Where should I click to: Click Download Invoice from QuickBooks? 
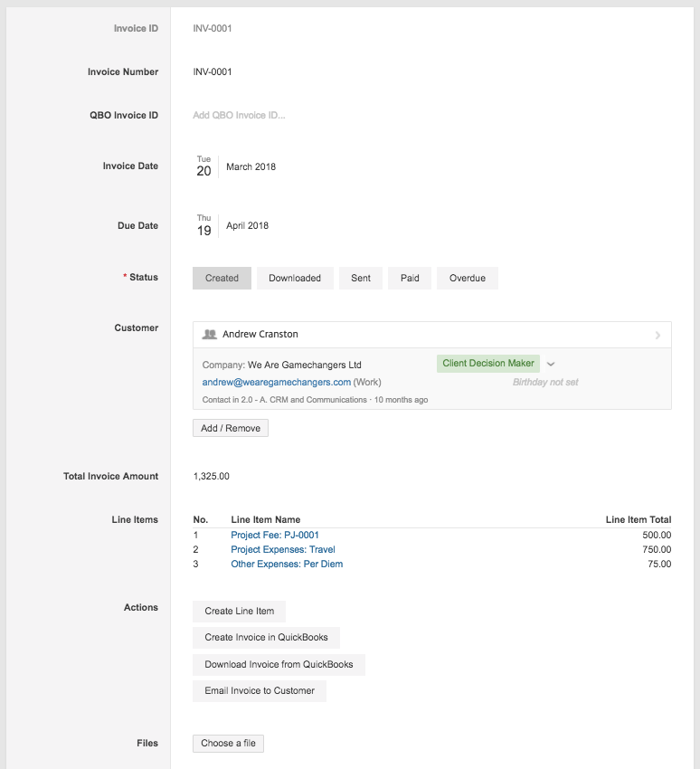(279, 664)
